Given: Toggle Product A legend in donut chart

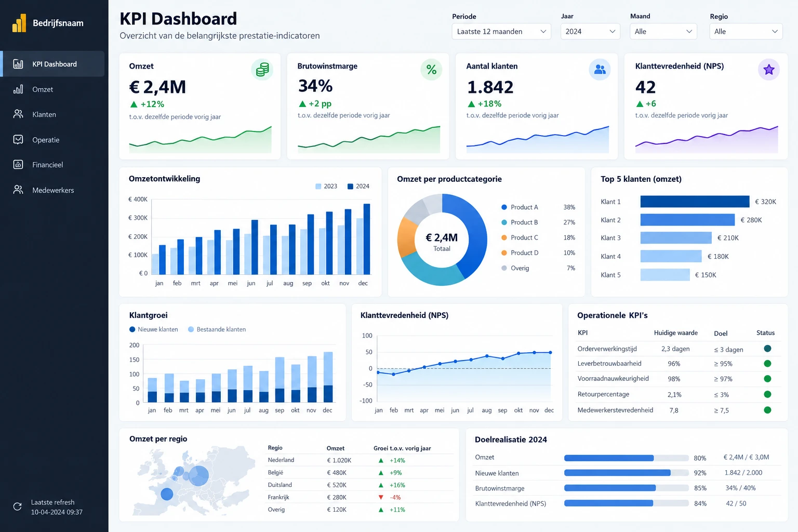Looking at the screenshot, I should (520, 207).
